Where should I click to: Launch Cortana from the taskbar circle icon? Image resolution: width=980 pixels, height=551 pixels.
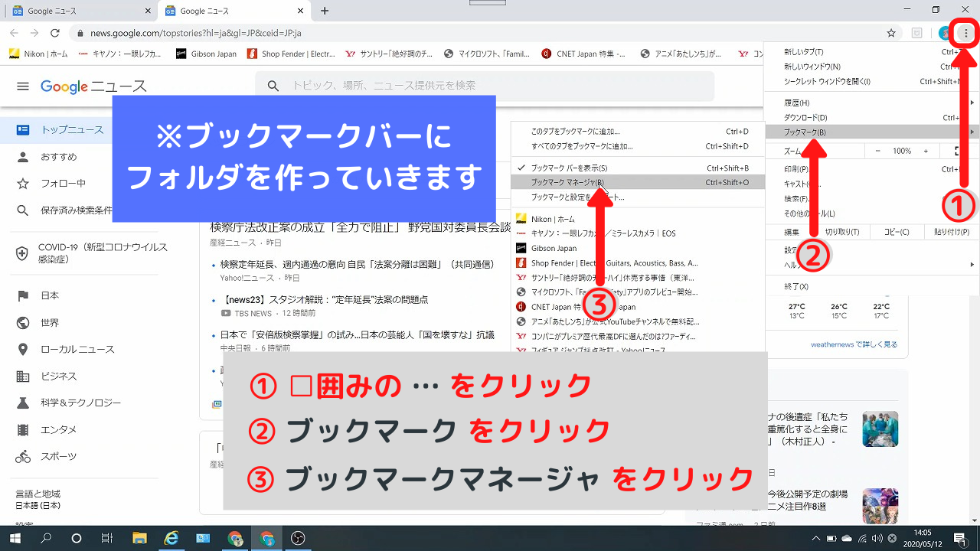[x=77, y=538]
